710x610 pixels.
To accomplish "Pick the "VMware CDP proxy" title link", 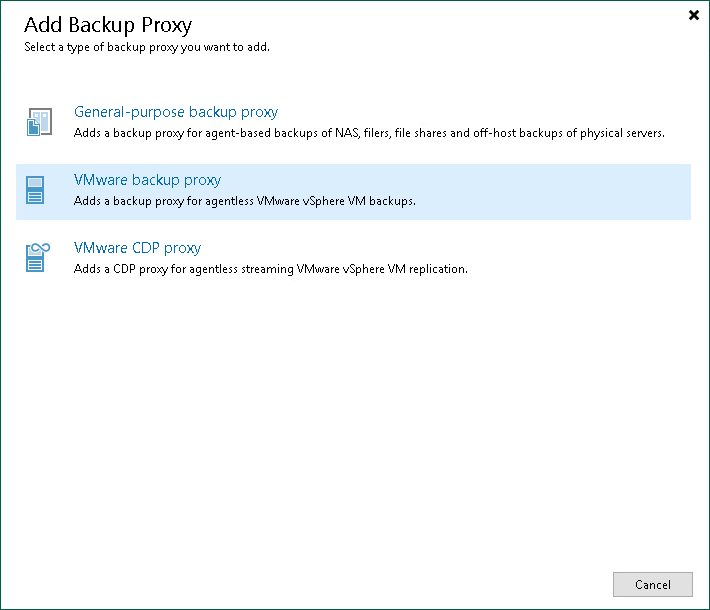I will point(138,248).
